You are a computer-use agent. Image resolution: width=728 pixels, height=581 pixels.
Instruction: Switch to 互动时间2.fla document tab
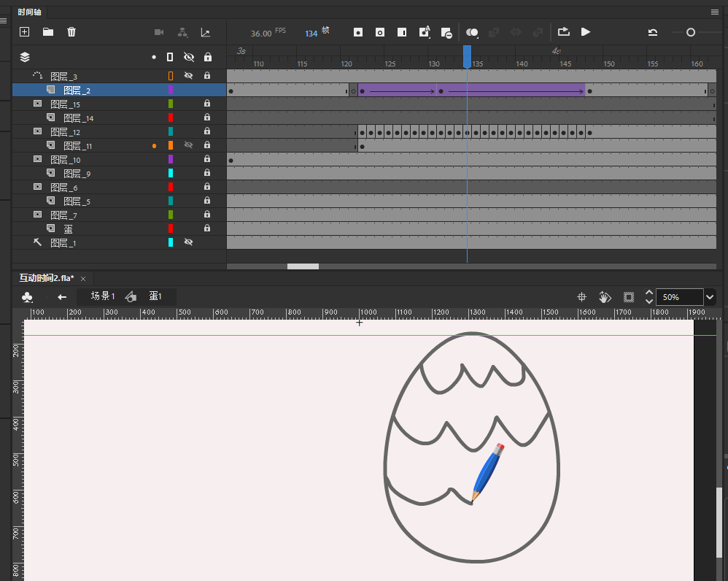[47, 278]
